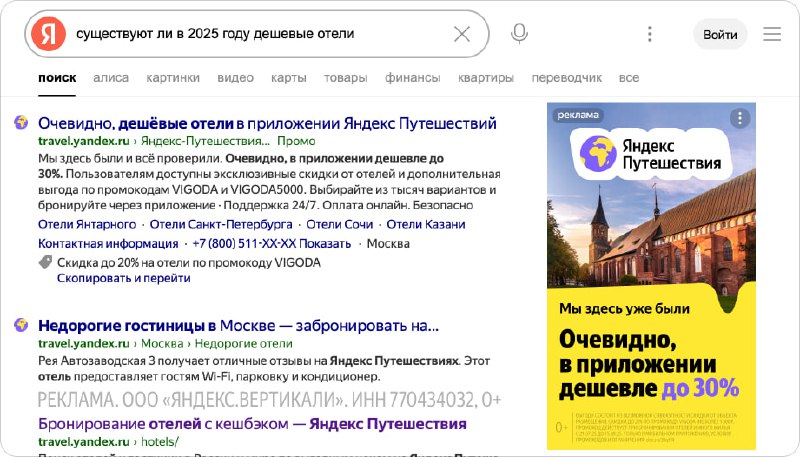Click the Yandex logo in search bar
This screenshot has height=457, width=800.
pyautogui.click(x=48, y=34)
